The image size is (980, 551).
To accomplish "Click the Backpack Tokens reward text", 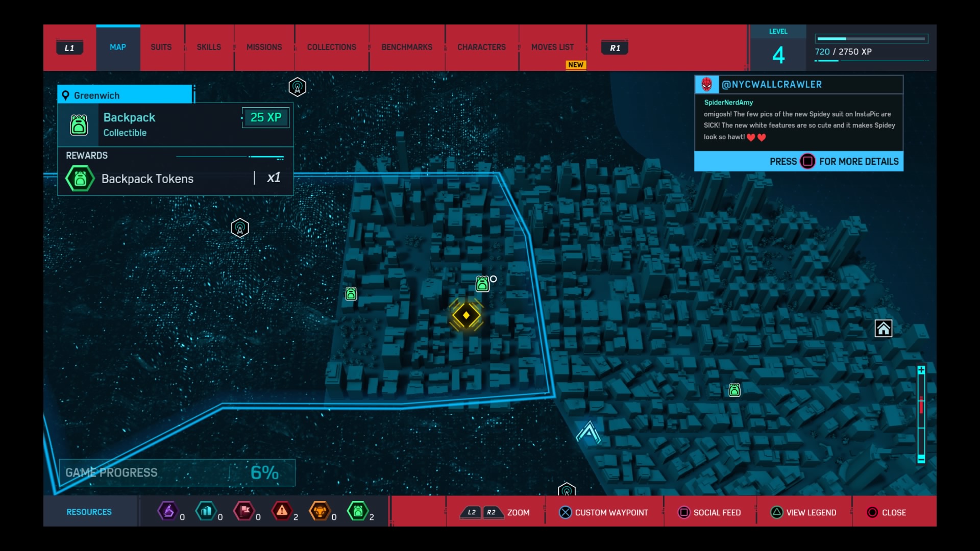I will click(x=148, y=179).
